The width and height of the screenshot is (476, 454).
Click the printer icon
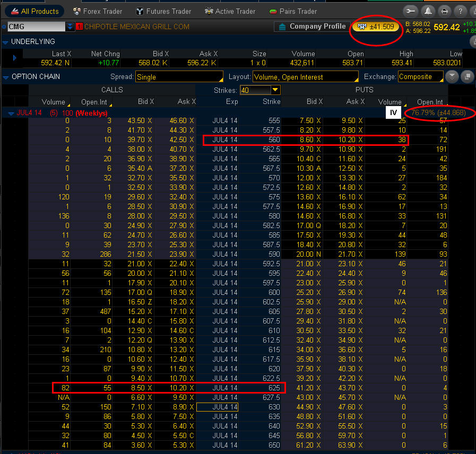tap(444, 11)
